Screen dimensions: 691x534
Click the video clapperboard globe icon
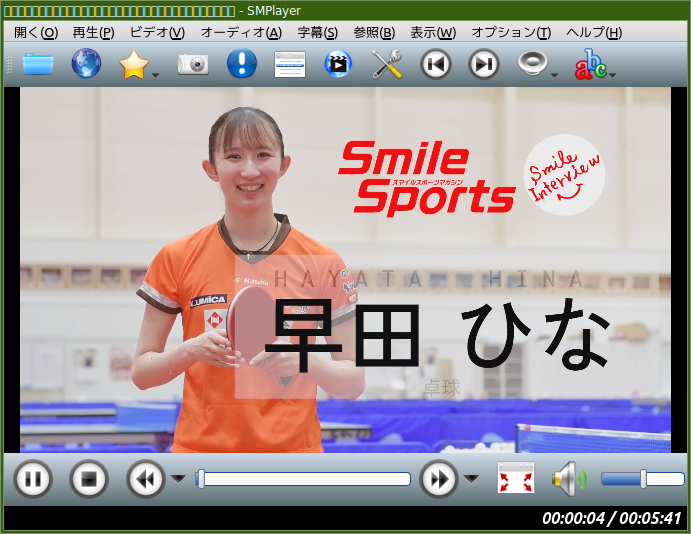338,64
